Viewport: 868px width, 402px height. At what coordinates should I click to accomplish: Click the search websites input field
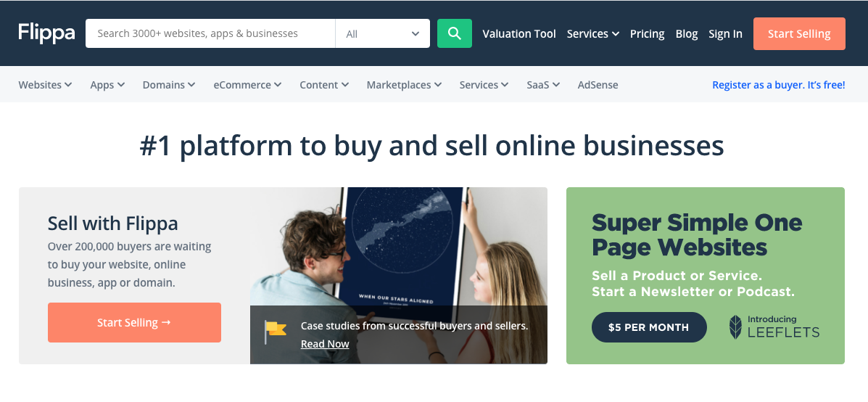coord(210,33)
